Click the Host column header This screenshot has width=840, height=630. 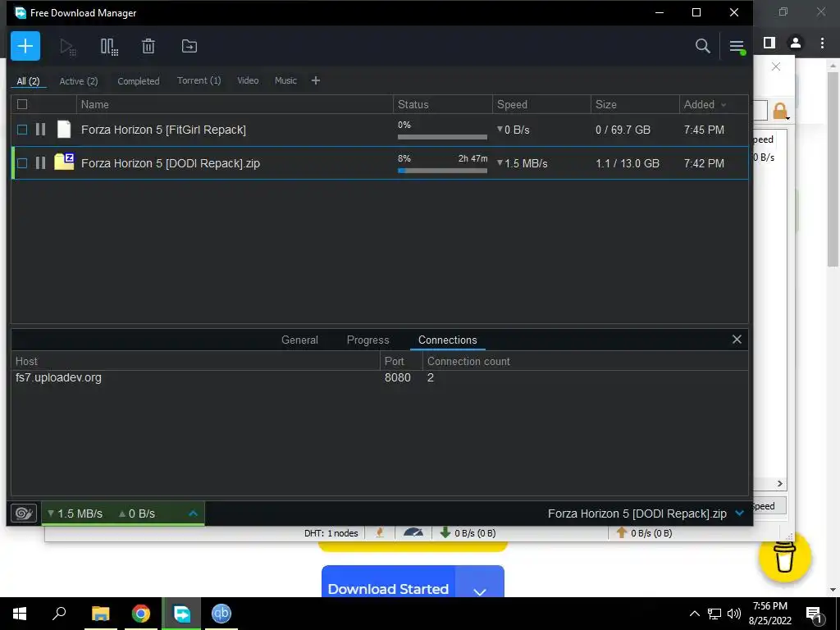click(x=195, y=361)
